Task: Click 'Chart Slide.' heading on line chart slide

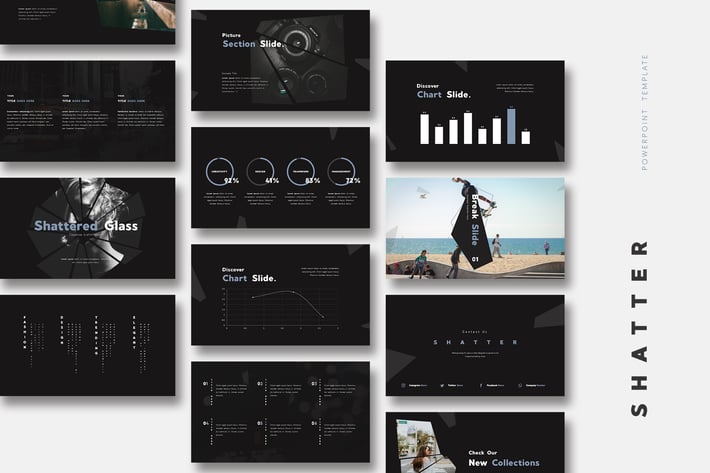Action: [249, 278]
